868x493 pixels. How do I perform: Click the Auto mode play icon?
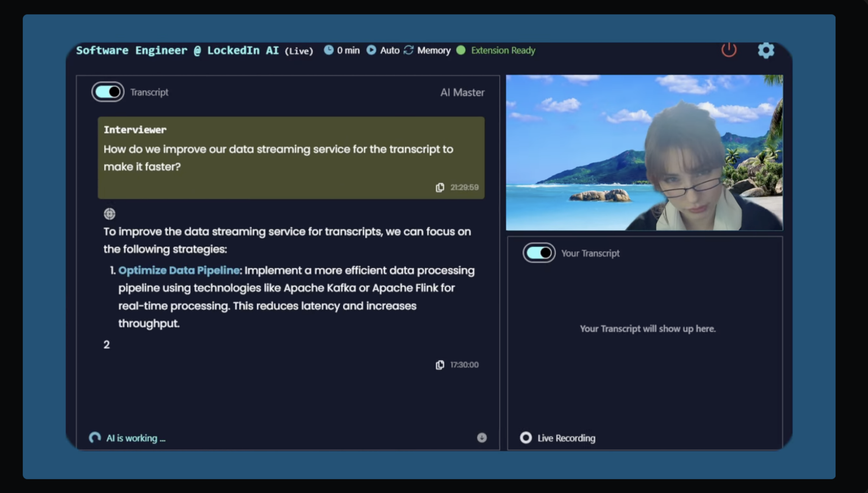pos(371,50)
